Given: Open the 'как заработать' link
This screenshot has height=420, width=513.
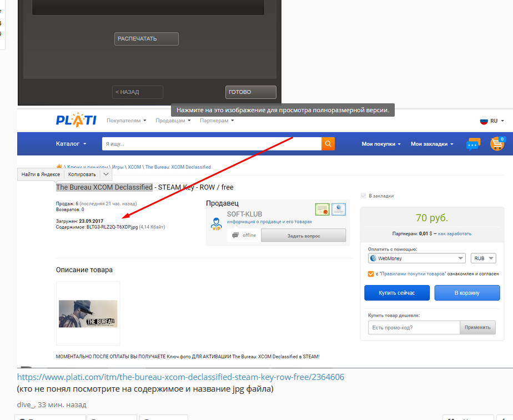Looking at the screenshot, I should (x=455, y=234).
